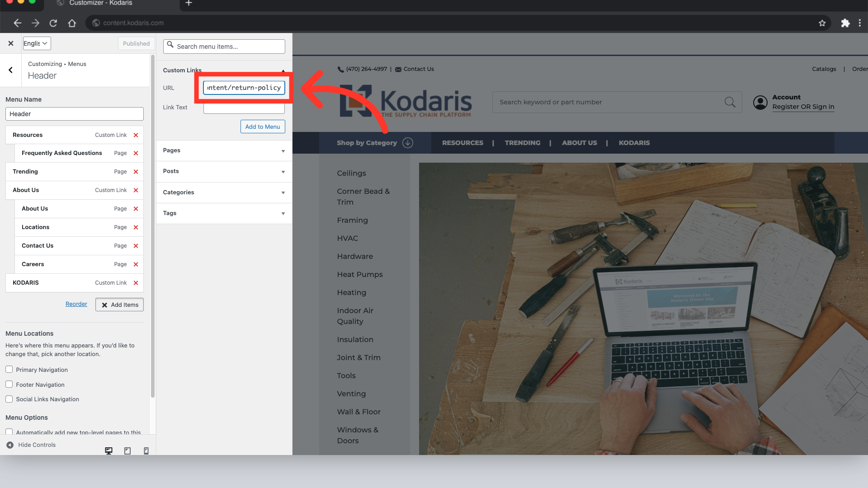Open RESOURCES in site navigation
Screen dimensions: 868x488
[462, 143]
